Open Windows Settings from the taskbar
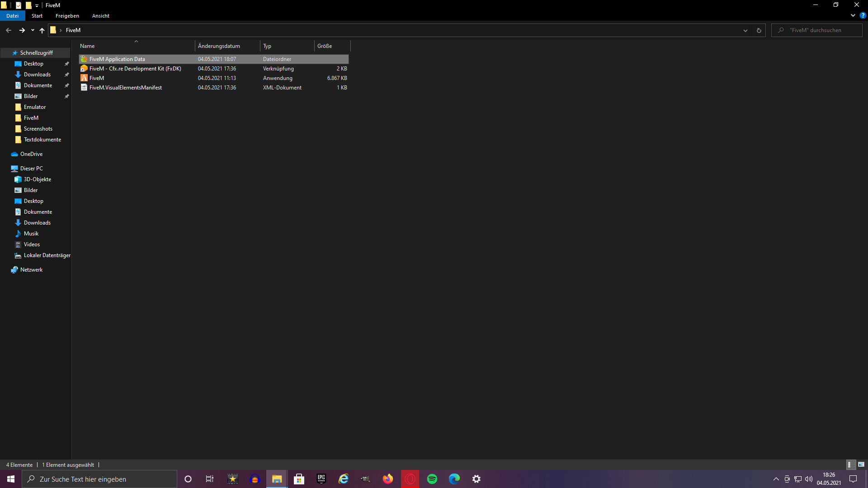 tap(476, 479)
